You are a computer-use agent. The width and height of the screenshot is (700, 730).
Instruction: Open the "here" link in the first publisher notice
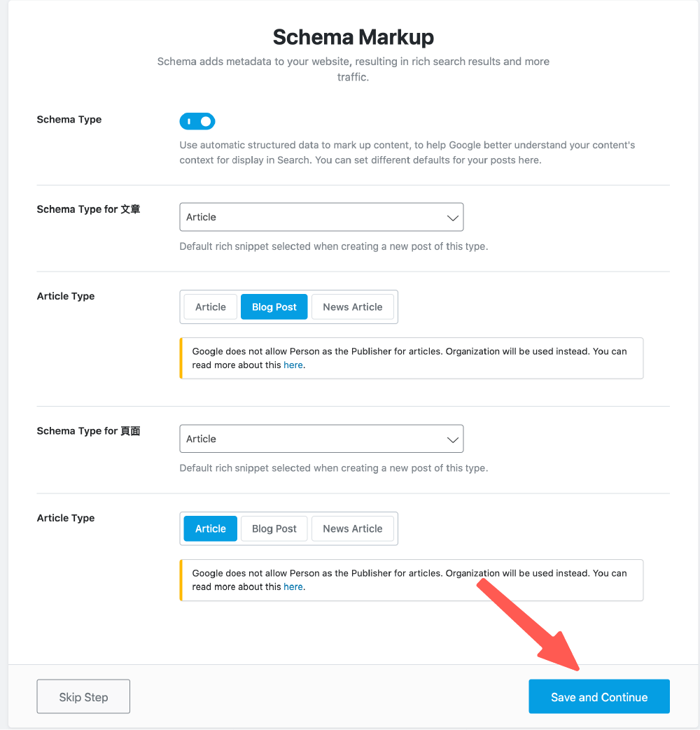pyautogui.click(x=293, y=365)
